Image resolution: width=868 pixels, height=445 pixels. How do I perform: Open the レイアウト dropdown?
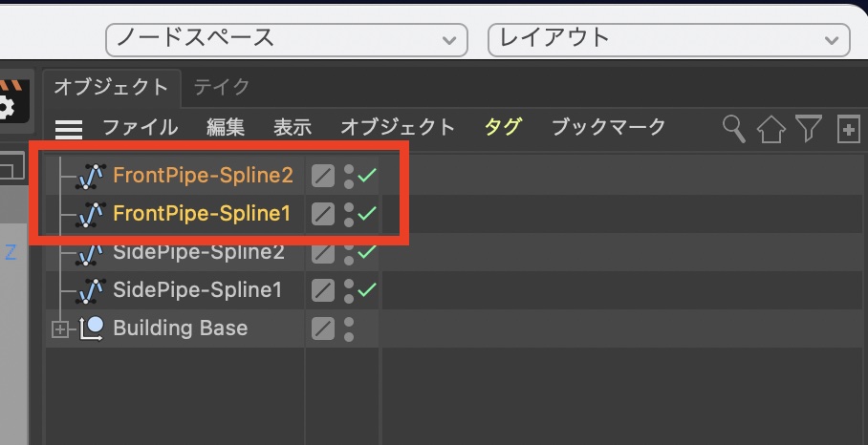coord(668,39)
